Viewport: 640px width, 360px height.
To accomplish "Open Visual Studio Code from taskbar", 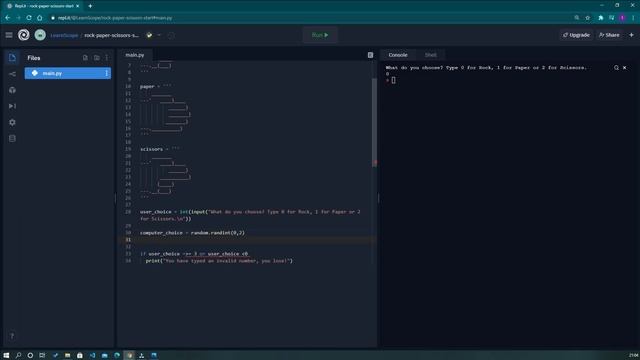I will (92, 356).
